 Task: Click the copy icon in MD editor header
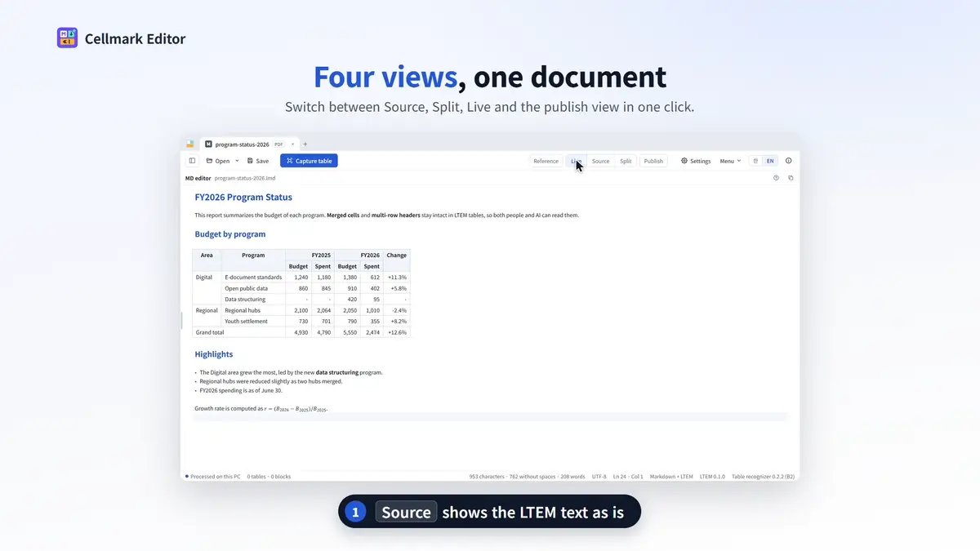point(791,177)
